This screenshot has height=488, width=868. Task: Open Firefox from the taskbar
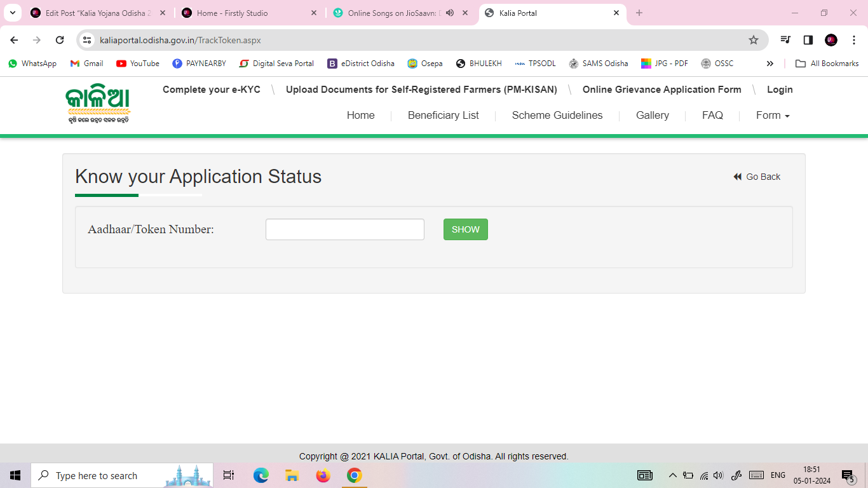[323, 475]
